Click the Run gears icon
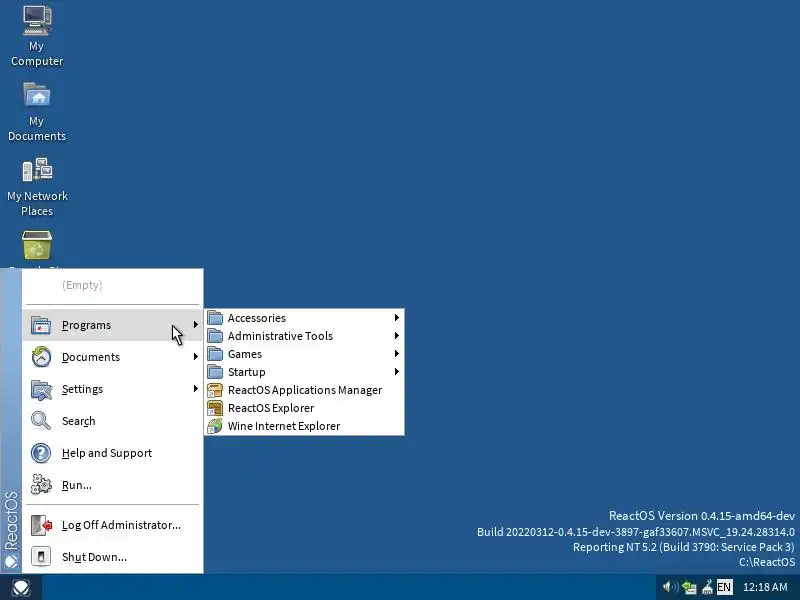The width and height of the screenshot is (800, 600). (x=41, y=485)
